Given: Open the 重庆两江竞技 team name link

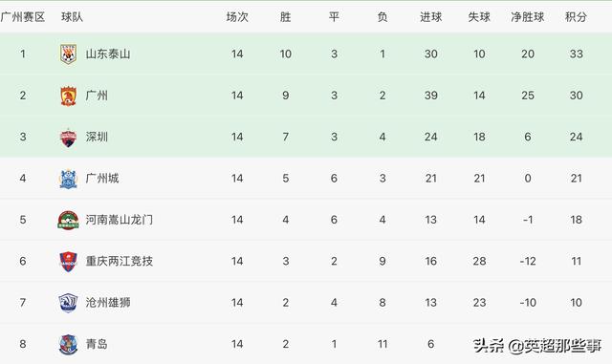Looking at the screenshot, I should point(119,261).
